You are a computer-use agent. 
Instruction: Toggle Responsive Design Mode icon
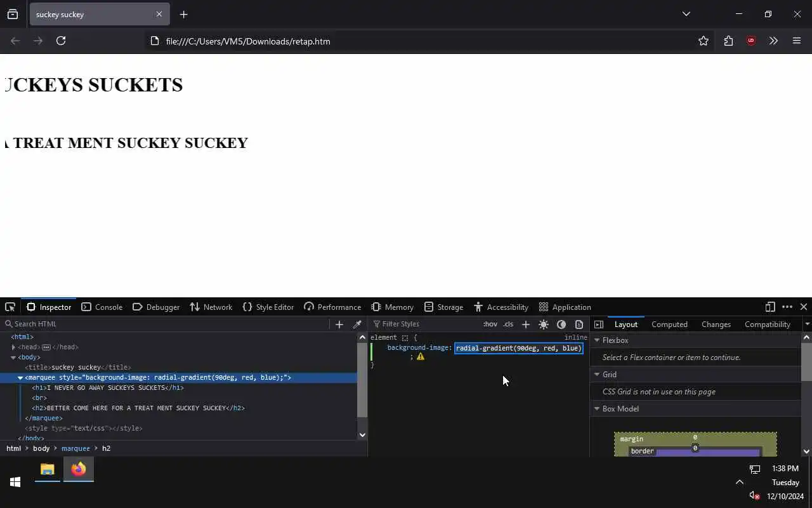click(770, 307)
